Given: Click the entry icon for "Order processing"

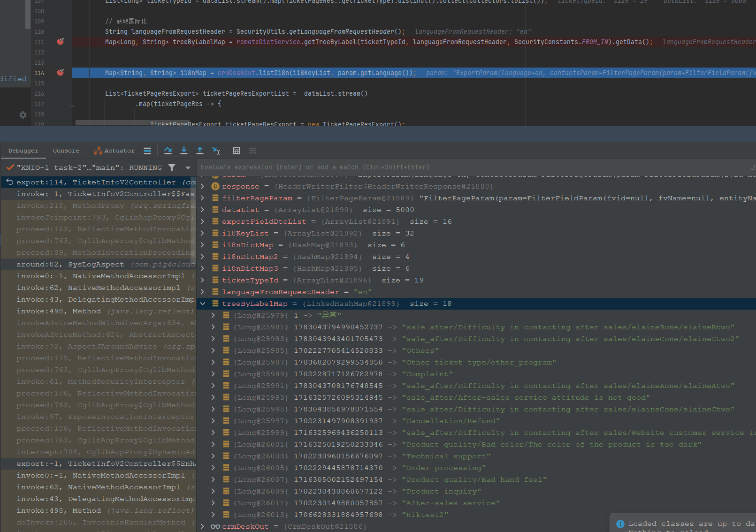Looking at the screenshot, I should click(226, 468).
